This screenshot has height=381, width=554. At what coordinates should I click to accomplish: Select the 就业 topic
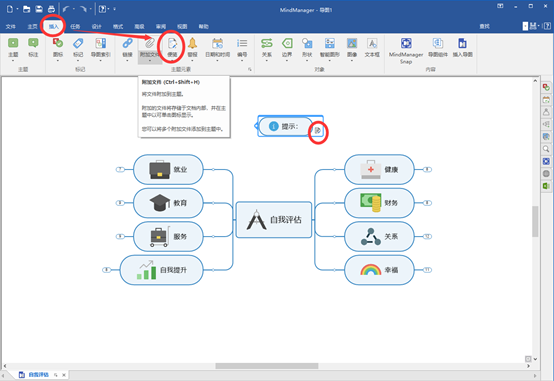(x=168, y=169)
